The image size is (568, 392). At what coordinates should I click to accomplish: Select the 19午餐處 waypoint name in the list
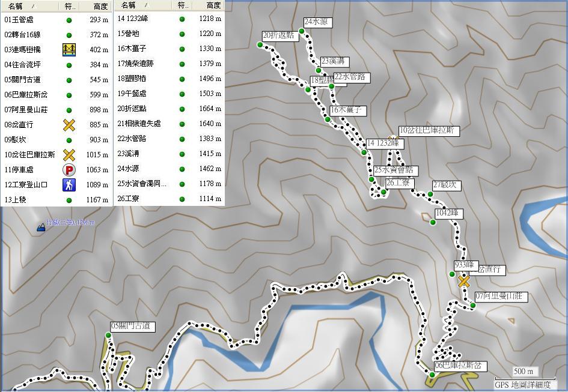pos(132,94)
